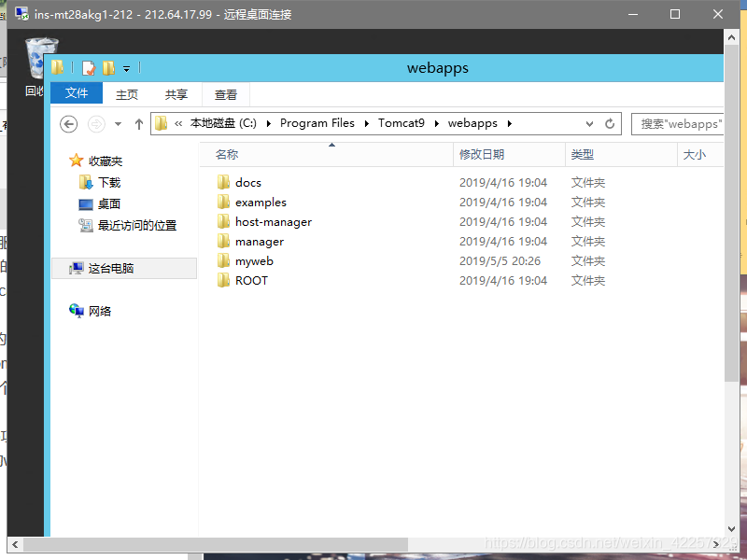Screen dimensions: 747x560
Task: Click the Properties quick access icon
Action: (89, 68)
